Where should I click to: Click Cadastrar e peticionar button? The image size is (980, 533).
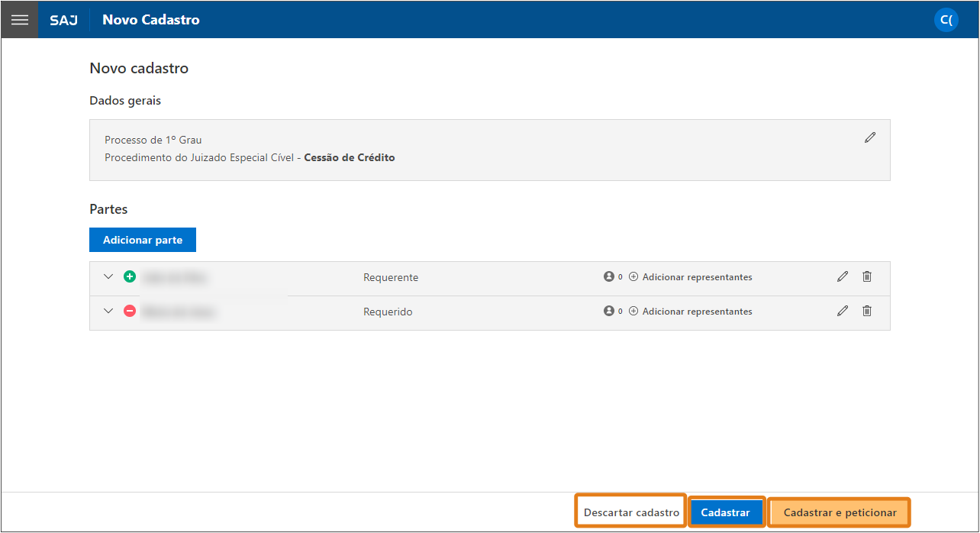[x=840, y=512]
